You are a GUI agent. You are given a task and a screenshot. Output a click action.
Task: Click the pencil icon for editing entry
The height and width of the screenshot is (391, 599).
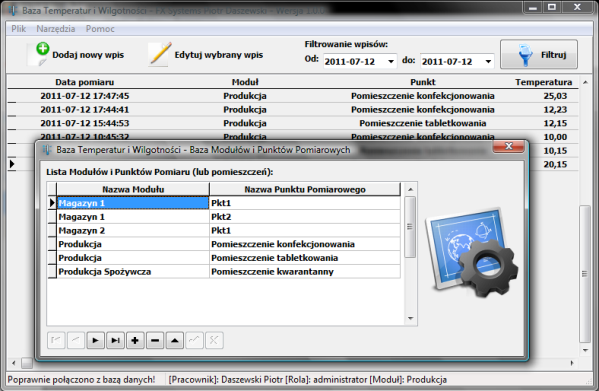160,54
